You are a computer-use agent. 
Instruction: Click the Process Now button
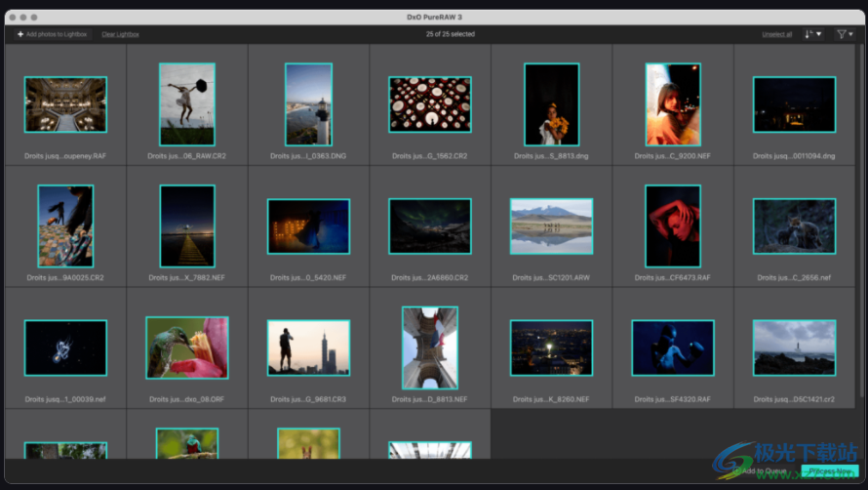click(830, 471)
